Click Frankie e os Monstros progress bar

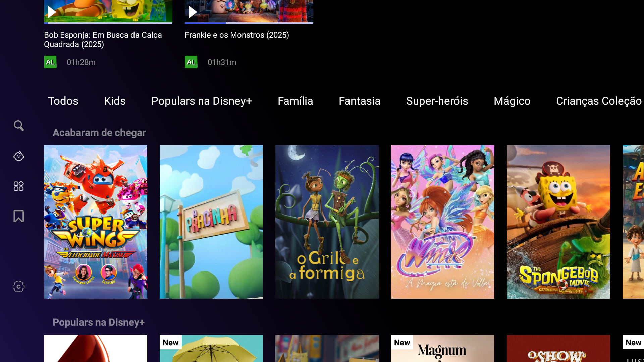tap(249, 23)
